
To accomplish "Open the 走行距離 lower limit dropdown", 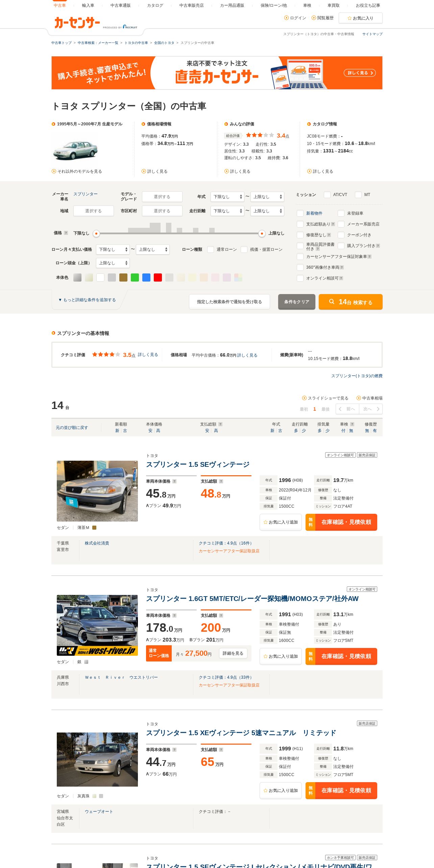I will point(227,211).
